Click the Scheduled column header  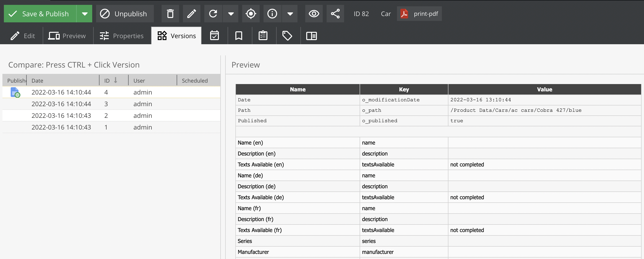click(198, 81)
